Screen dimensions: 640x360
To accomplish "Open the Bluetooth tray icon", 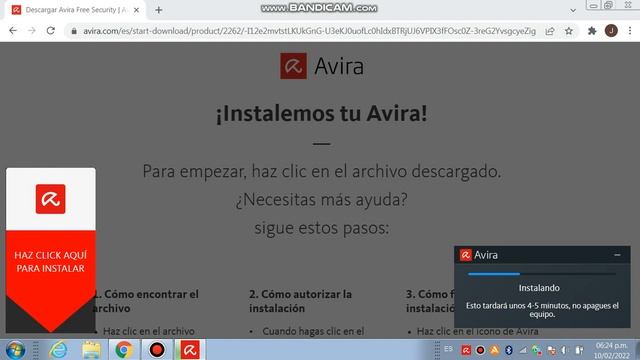I will [x=509, y=350].
